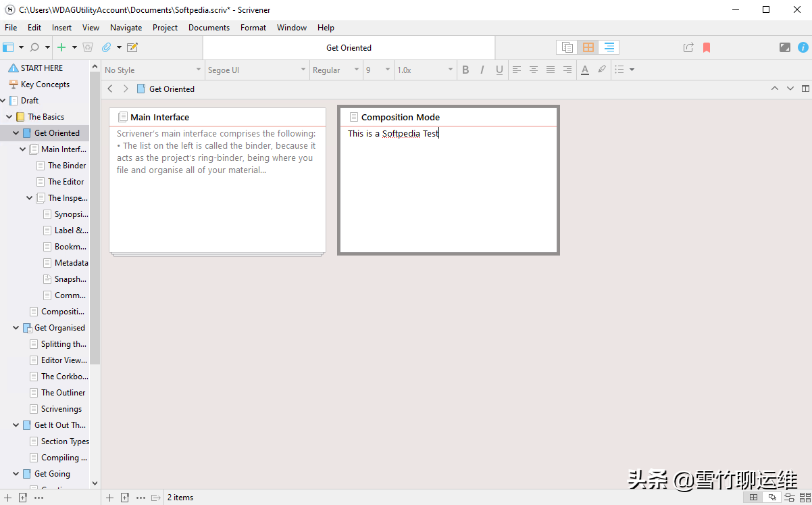The width and height of the screenshot is (812, 505).
Task: Open the Regular font weight dropdown
Action: tap(336, 70)
